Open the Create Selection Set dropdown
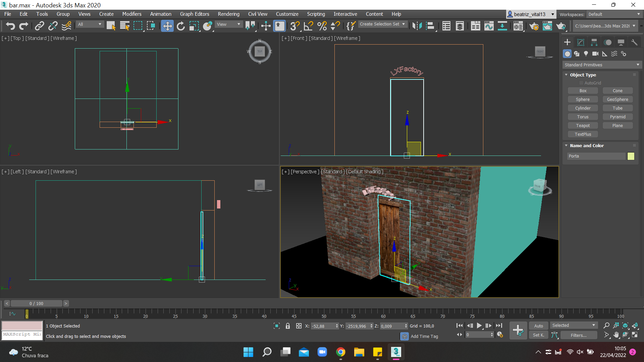 [382, 24]
